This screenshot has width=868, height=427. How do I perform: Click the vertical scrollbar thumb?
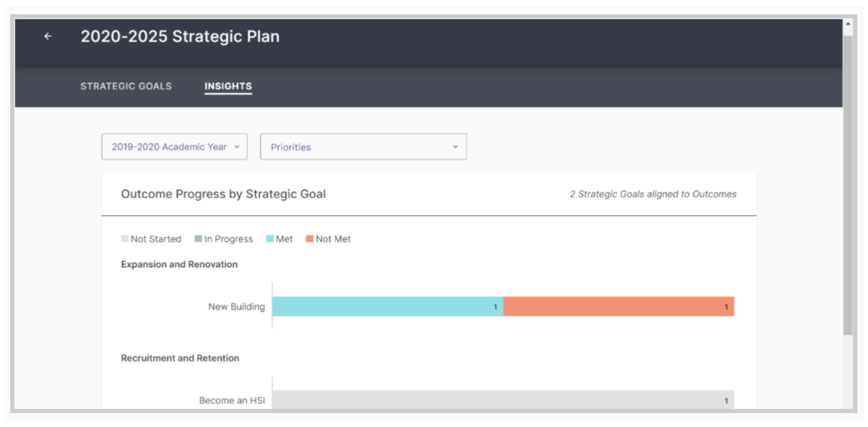click(848, 185)
